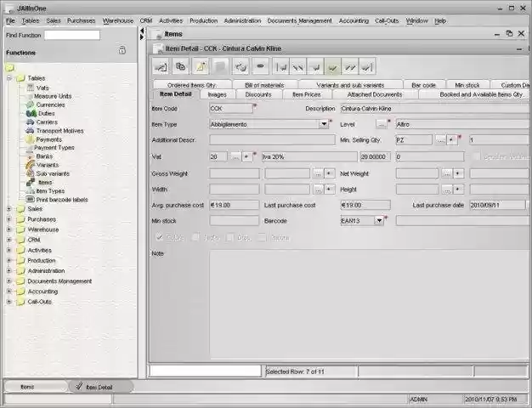Image resolution: width=532 pixels, height=408 pixels.
Task: Select Item Detail window in bottom bar
Action: [101, 387]
